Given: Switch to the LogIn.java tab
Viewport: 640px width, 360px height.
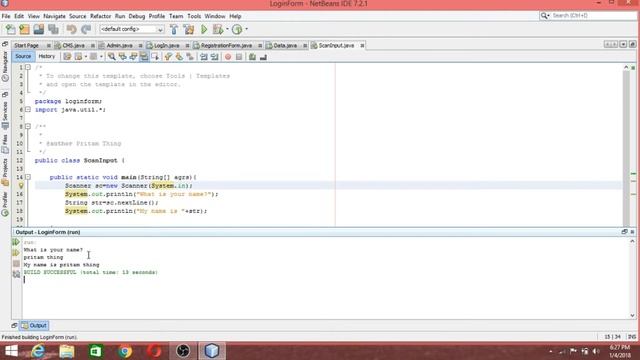Looking at the screenshot, I should pos(167,45).
